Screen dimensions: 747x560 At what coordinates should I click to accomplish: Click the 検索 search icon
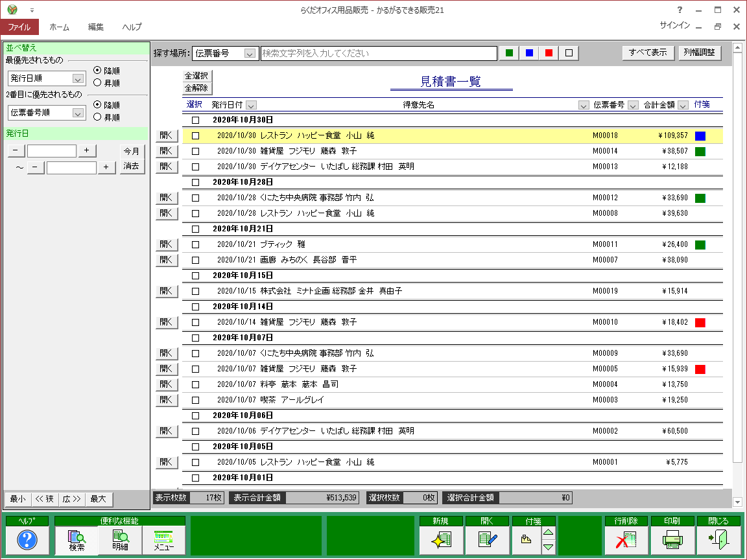77,541
